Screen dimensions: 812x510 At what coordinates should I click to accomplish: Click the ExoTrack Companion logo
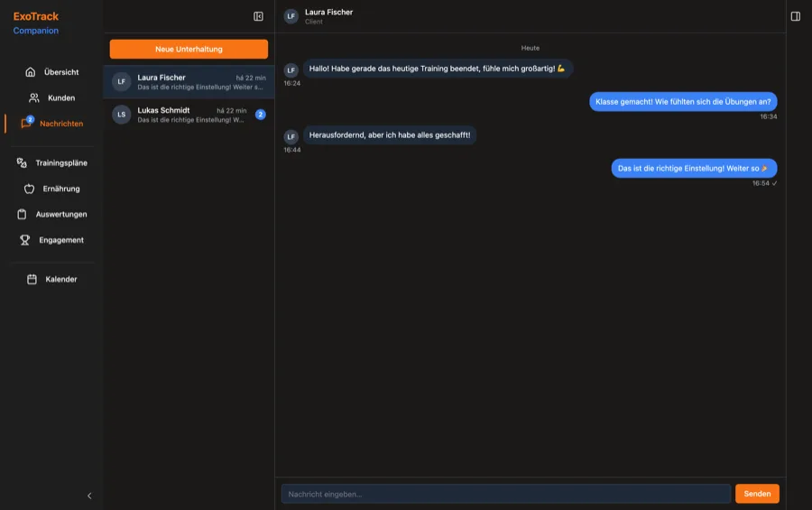point(36,23)
